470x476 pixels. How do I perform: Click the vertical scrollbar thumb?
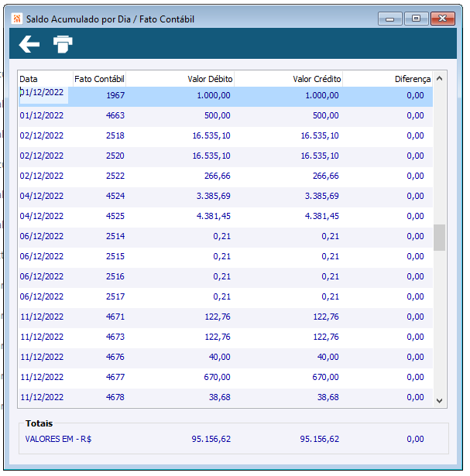[x=439, y=238]
